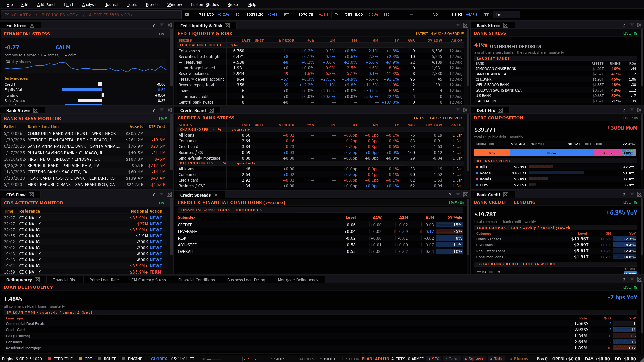Click the ENGINE status indicator
This screenshot has height=362, width=644.
coord(132,359)
